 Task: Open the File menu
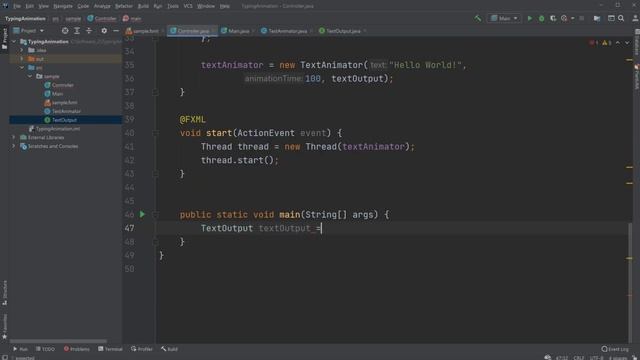coord(17,6)
